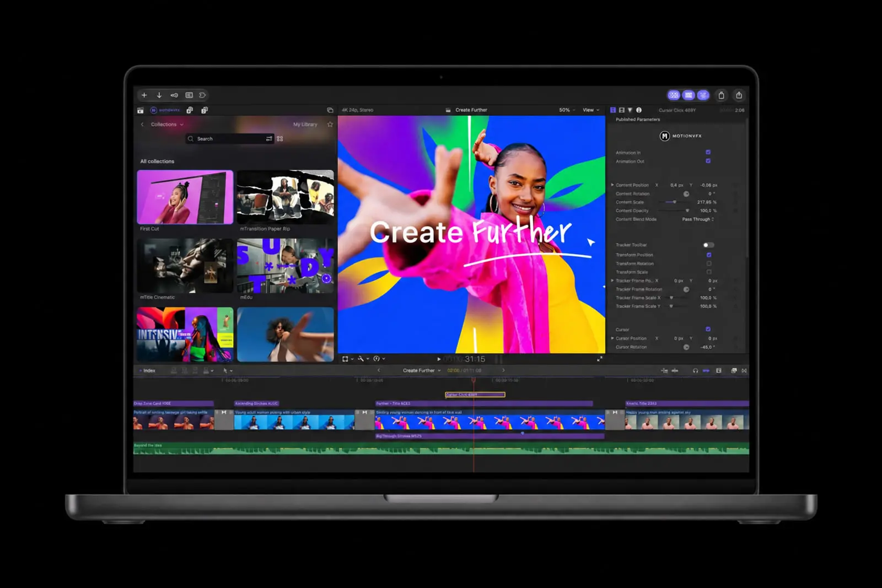This screenshot has width=882, height=588.
Task: Click the Share export icon
Action: 739,95
